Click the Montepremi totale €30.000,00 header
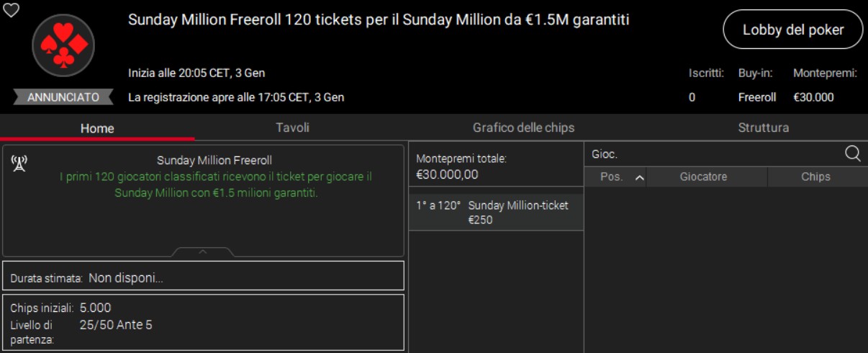 pyautogui.click(x=496, y=166)
